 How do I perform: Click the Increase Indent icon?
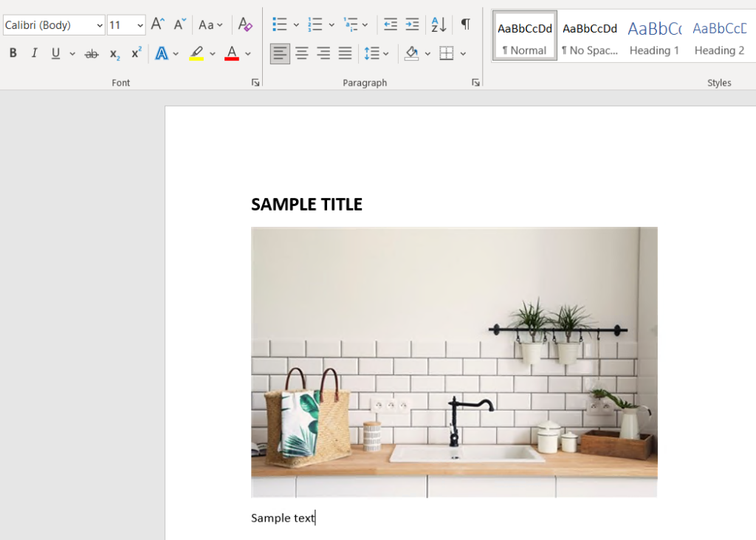[412, 25]
